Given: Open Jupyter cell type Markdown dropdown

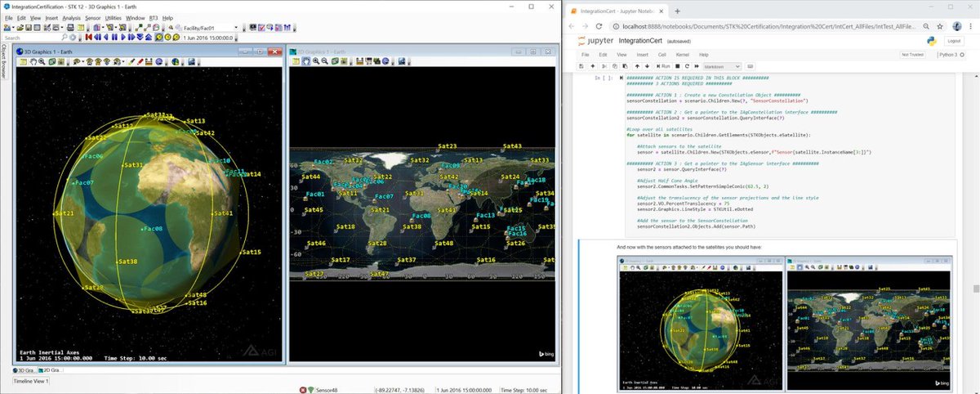Looking at the screenshot, I should (x=723, y=66).
